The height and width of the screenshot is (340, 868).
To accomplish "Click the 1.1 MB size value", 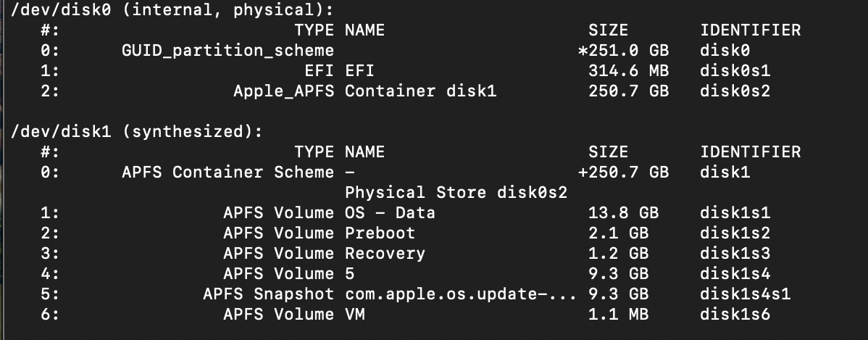I will [x=618, y=315].
